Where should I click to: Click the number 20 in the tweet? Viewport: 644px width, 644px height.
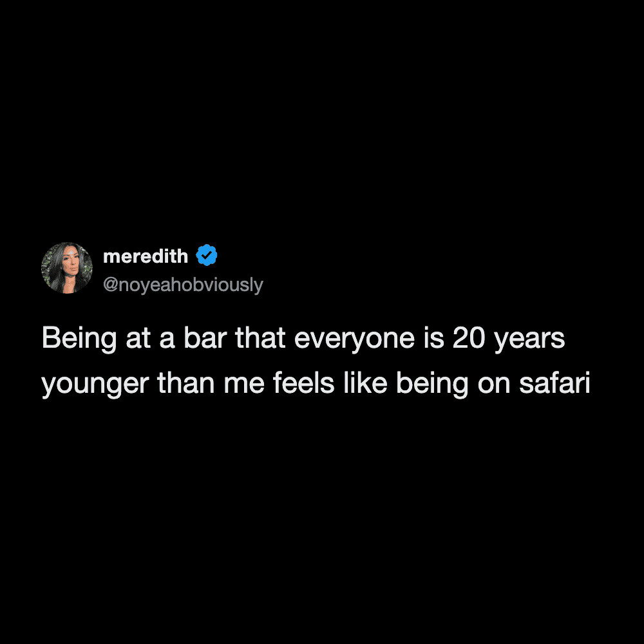(469, 339)
